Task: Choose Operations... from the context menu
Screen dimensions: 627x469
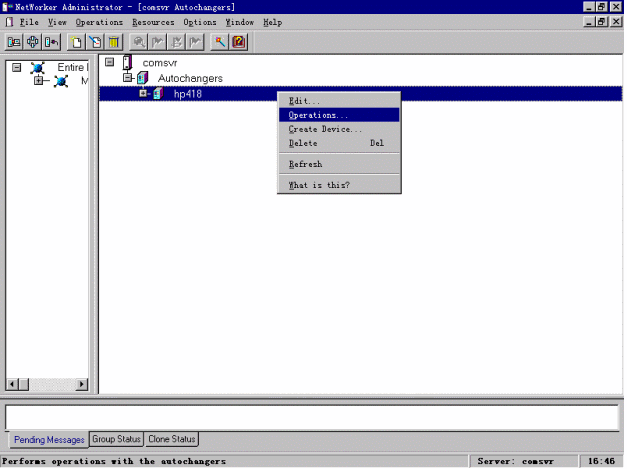Action: [318, 115]
